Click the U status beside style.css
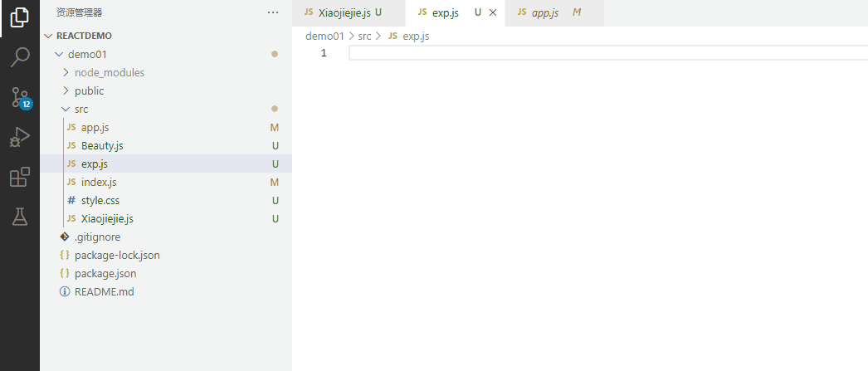This screenshot has height=371, width=868. click(x=276, y=201)
